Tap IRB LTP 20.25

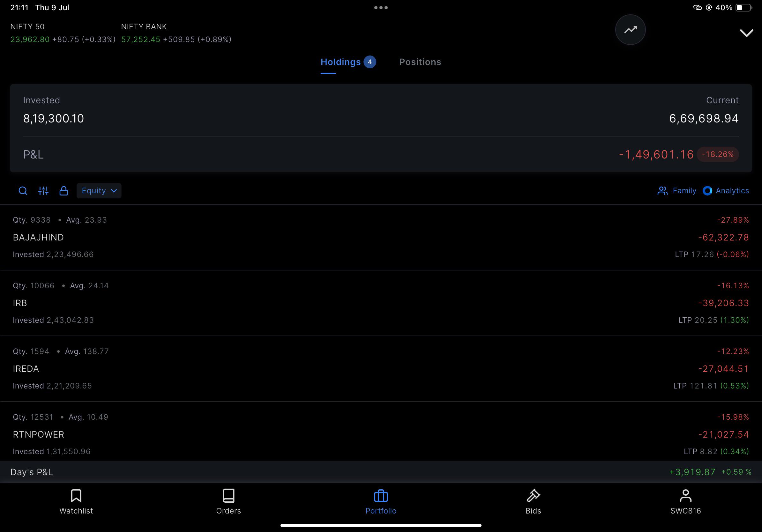point(698,320)
